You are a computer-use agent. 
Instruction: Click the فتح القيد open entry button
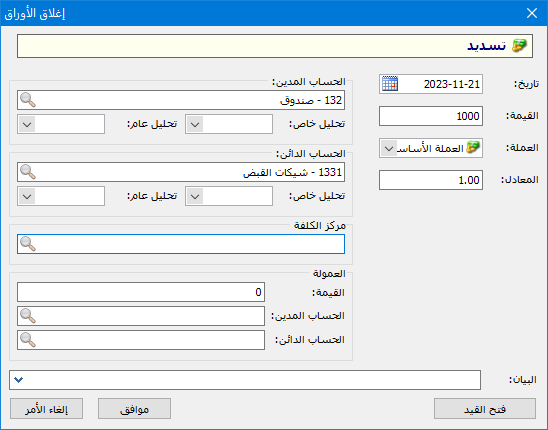pyautogui.click(x=485, y=409)
